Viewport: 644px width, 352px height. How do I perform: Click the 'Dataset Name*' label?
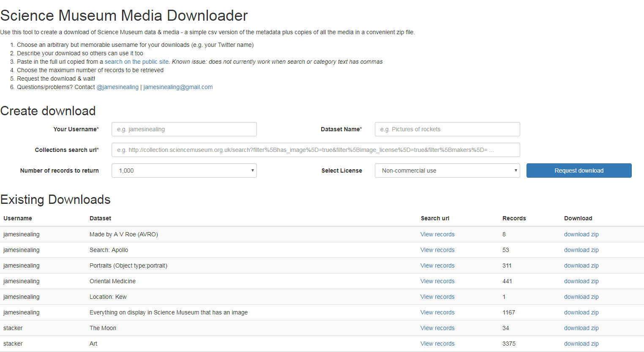pos(341,129)
